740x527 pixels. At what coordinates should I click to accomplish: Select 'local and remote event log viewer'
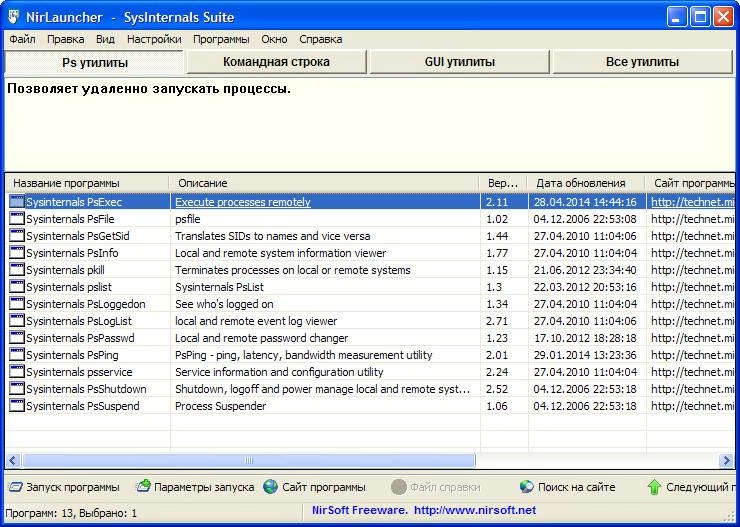coord(256,321)
